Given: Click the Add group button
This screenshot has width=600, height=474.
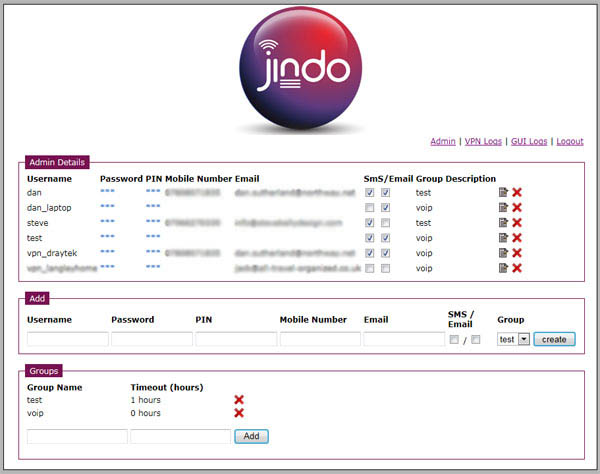Looking at the screenshot, I should tap(251, 436).
